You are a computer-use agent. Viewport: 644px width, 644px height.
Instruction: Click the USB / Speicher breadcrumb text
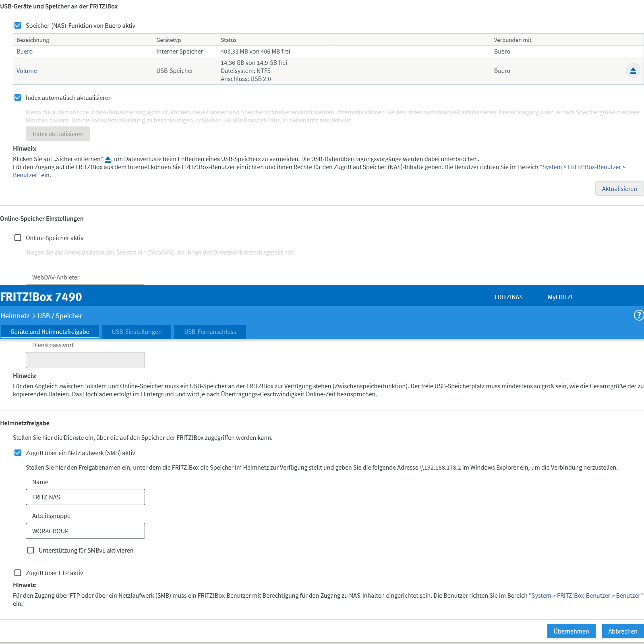(x=60, y=316)
